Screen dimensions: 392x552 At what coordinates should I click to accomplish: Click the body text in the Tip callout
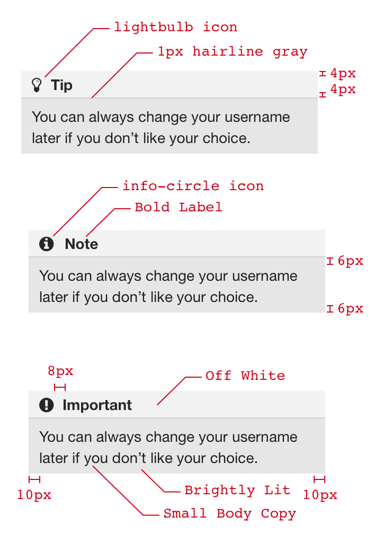click(161, 128)
